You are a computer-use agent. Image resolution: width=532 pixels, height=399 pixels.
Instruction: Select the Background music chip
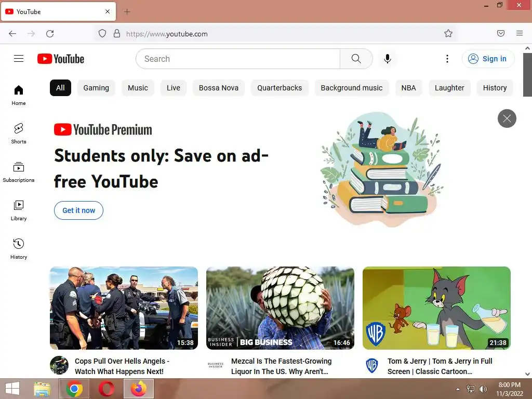coord(352,88)
